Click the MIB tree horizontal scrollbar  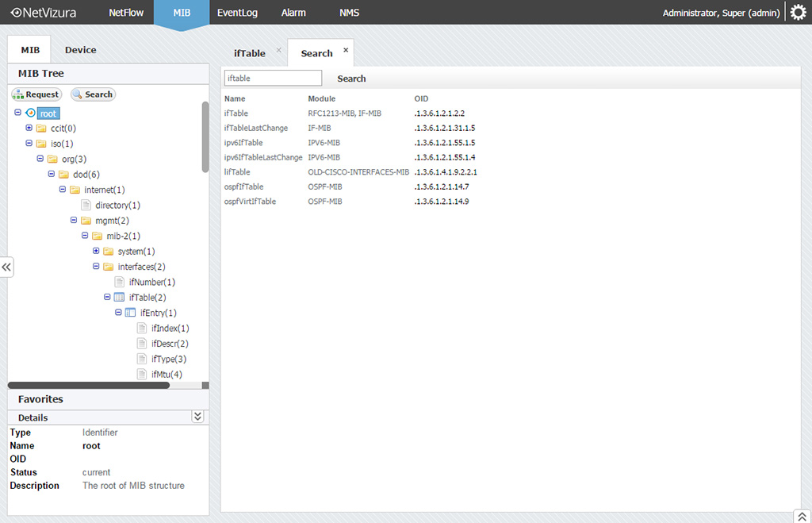pyautogui.click(x=89, y=385)
